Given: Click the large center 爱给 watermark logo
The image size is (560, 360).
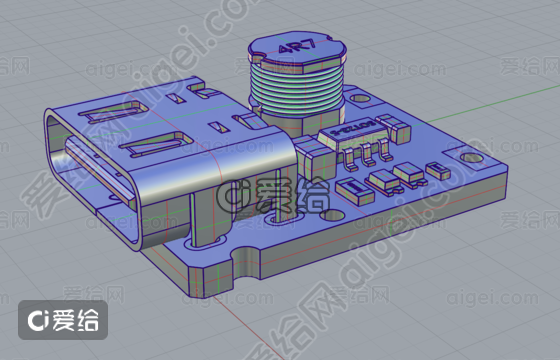Looking at the screenshot, I should click(272, 196).
